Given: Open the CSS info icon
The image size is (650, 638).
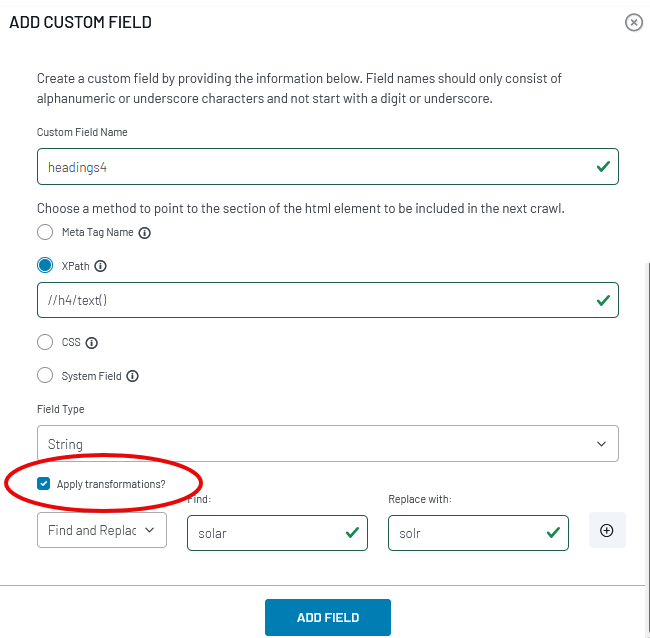Looking at the screenshot, I should pos(91,343).
